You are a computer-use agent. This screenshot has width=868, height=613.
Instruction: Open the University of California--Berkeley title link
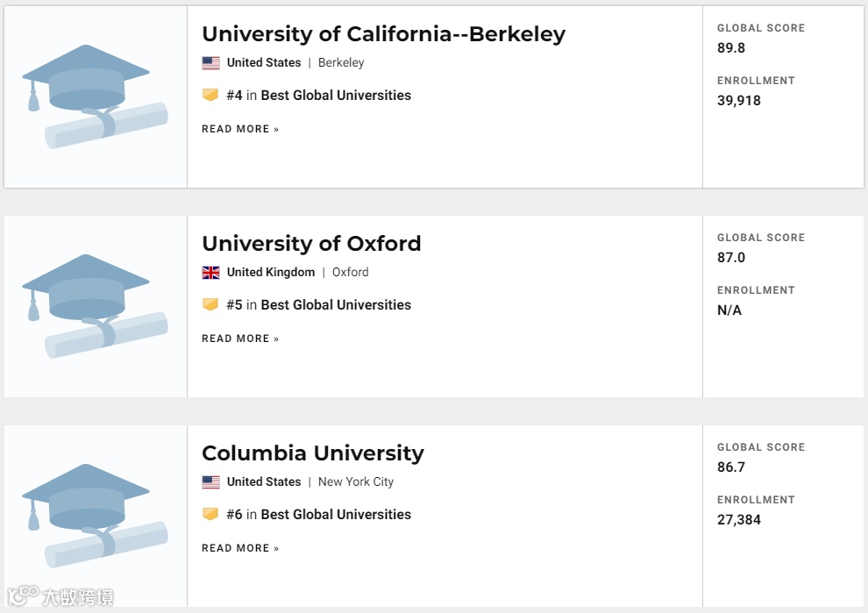pyautogui.click(x=383, y=34)
